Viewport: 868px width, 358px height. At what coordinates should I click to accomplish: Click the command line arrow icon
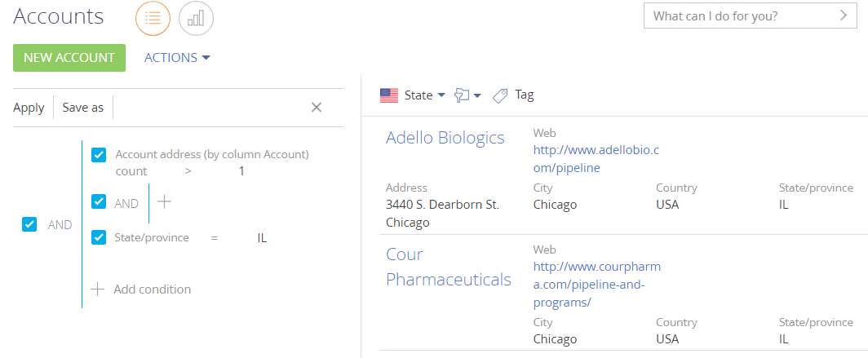pyautogui.click(x=844, y=15)
